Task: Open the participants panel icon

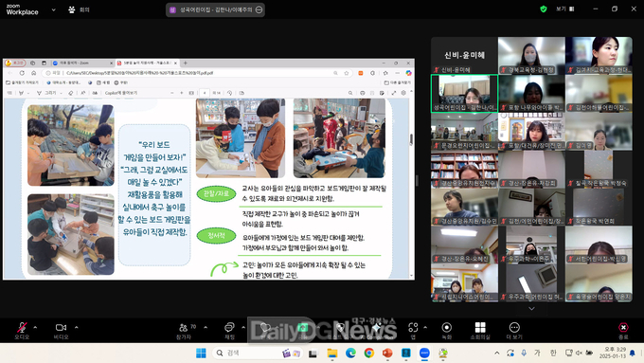Action: pyautogui.click(x=184, y=330)
